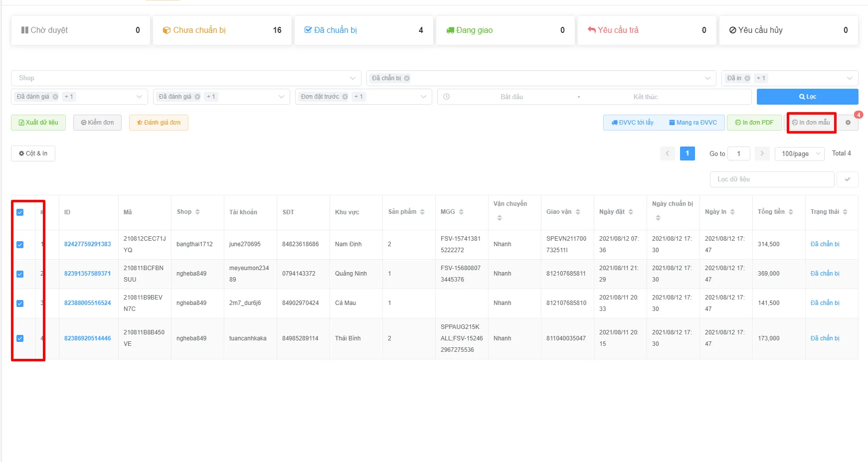Open the 'Yêu cầu trả' status tab

pyautogui.click(x=647, y=30)
